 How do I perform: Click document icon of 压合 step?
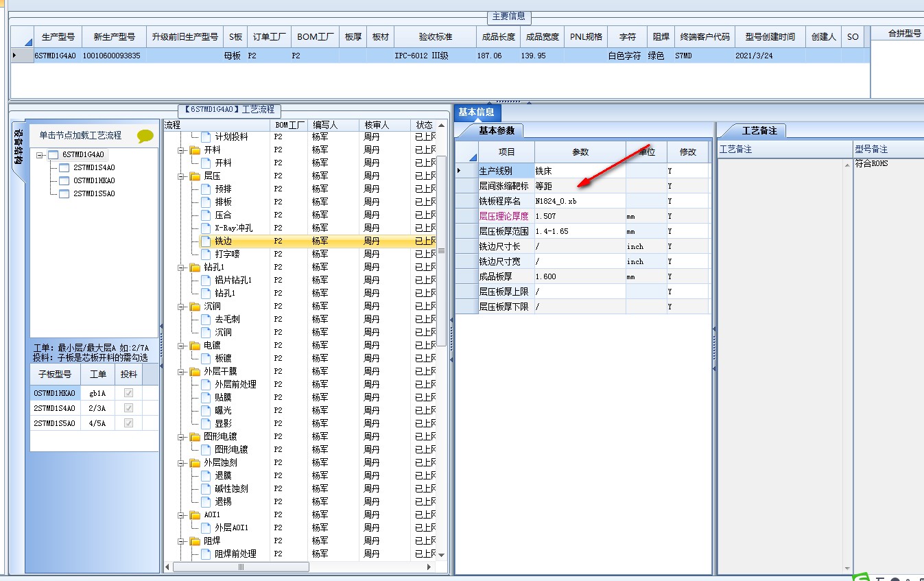tap(206, 215)
